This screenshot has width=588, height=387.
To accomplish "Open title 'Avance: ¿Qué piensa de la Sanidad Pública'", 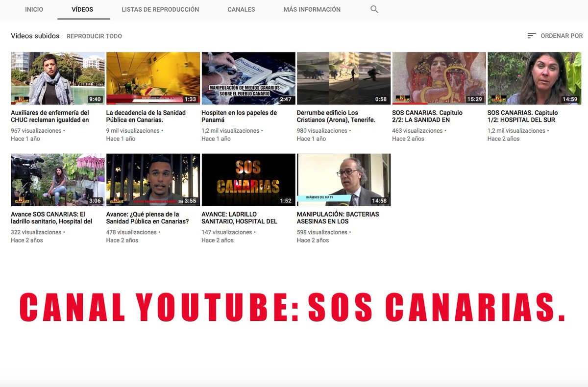I will click(147, 218).
